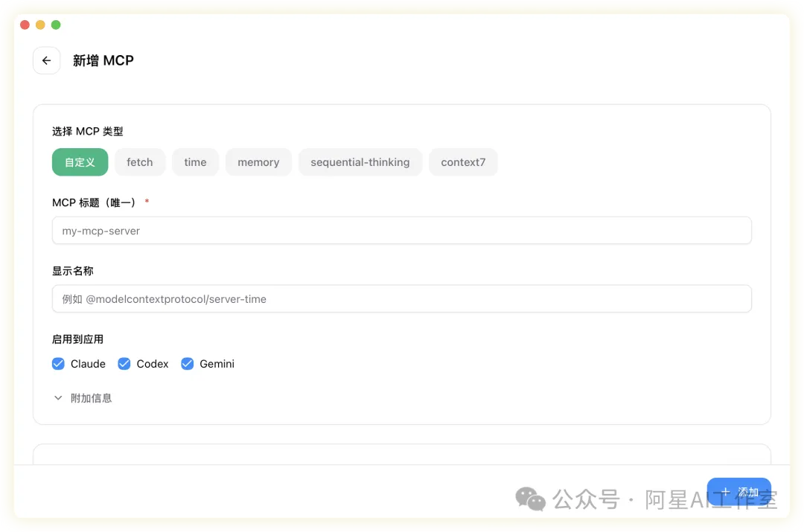804x532 pixels.
Task: Click the MCP 标题 input field
Action: click(401, 231)
